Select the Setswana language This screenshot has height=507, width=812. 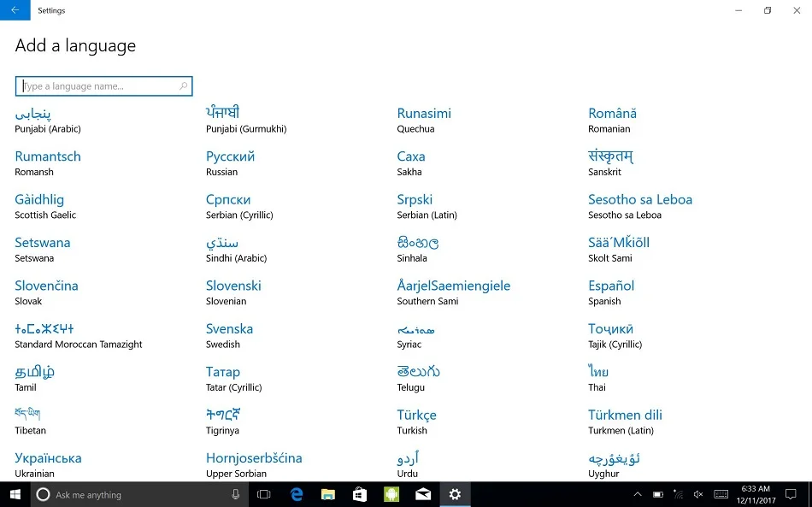coord(43,249)
